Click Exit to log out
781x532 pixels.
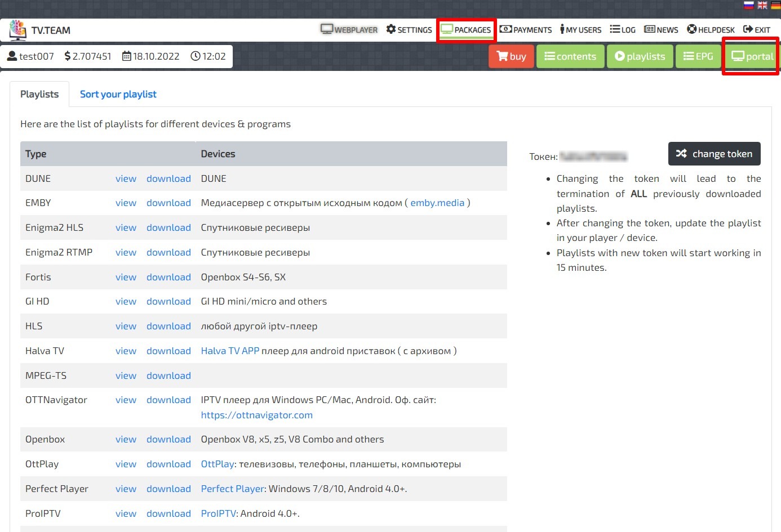tap(757, 29)
